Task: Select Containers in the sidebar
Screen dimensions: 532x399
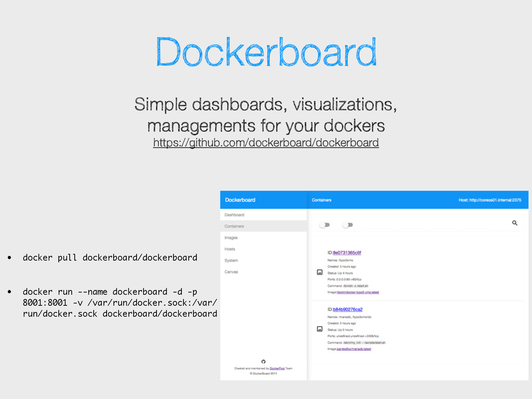Action: (x=263, y=227)
